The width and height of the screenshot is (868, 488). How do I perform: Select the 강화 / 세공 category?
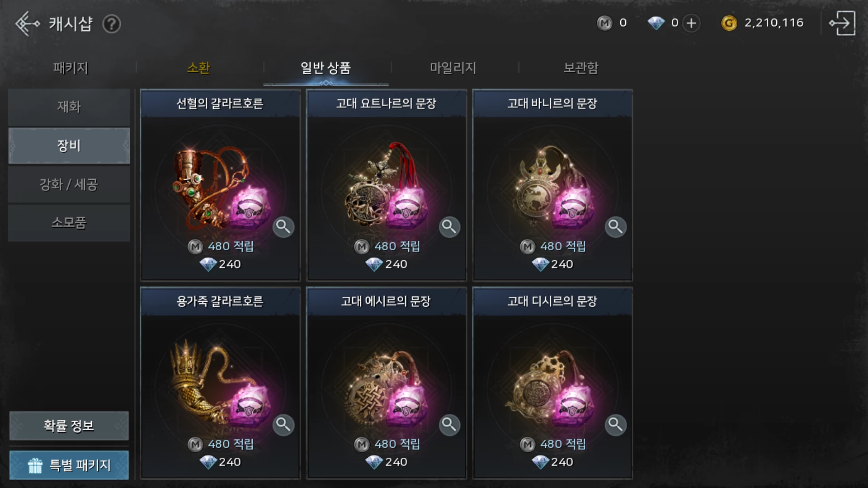(x=69, y=184)
